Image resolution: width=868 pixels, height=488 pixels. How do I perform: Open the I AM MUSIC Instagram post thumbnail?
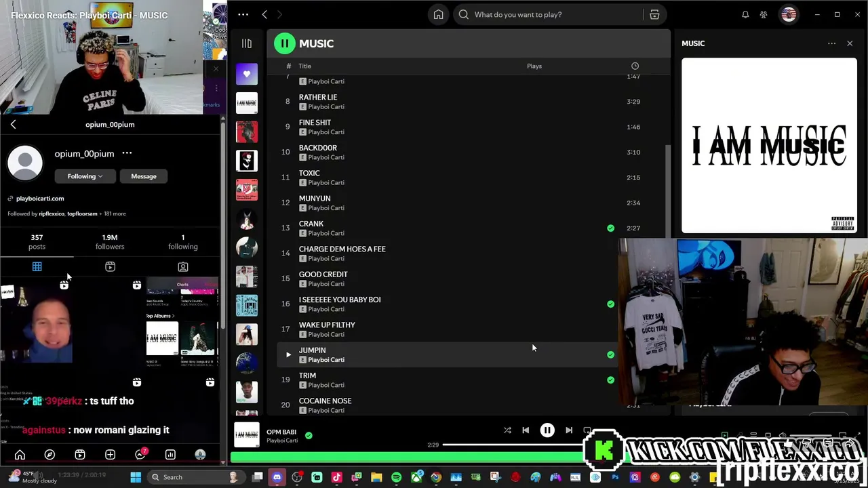pos(182,327)
